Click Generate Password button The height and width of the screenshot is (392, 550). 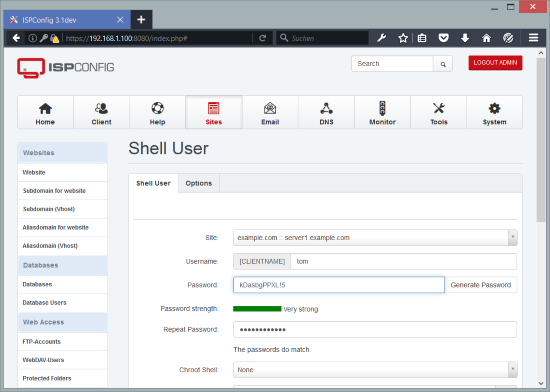(481, 285)
